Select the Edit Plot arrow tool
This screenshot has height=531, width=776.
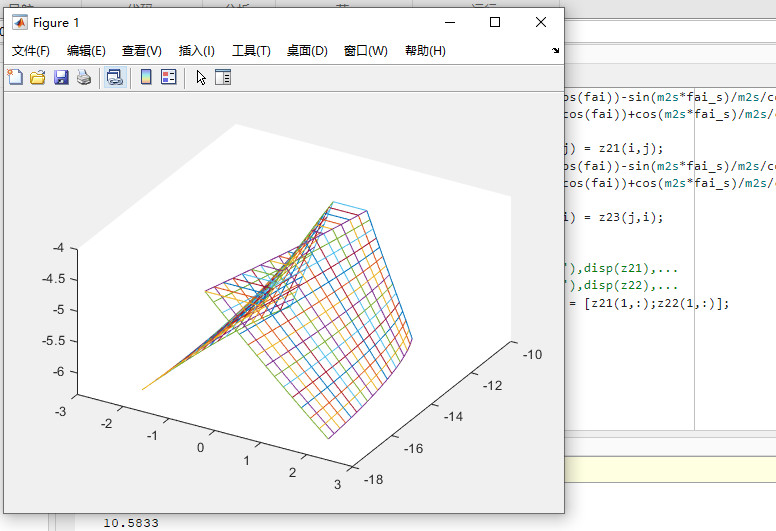(x=200, y=77)
